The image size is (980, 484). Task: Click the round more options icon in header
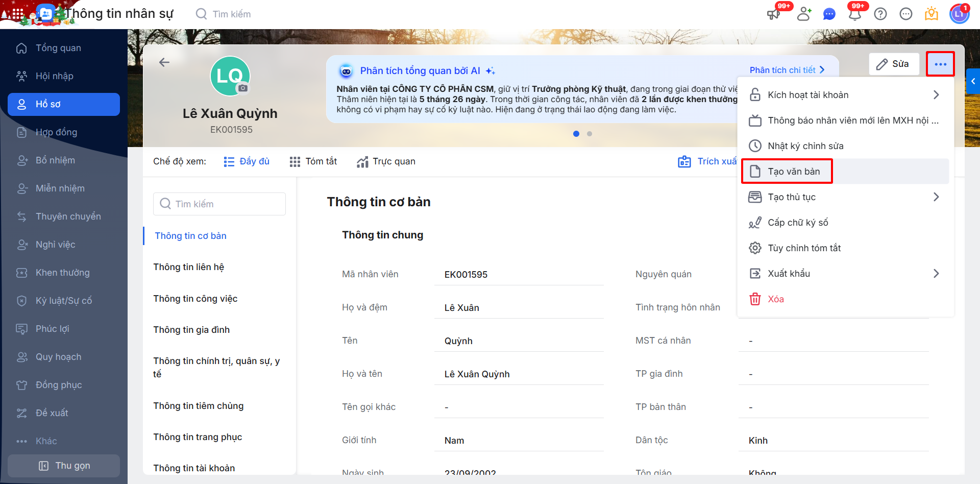906,14
